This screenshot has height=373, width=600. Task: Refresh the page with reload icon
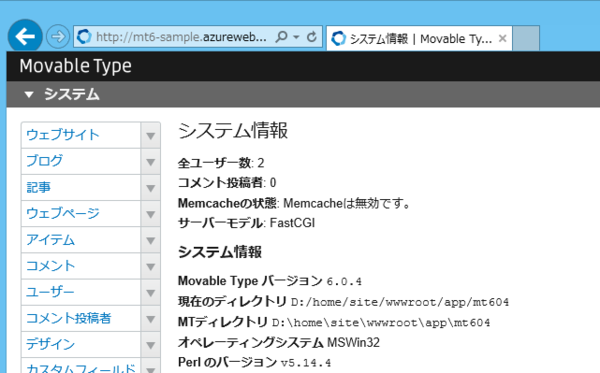[x=312, y=37]
